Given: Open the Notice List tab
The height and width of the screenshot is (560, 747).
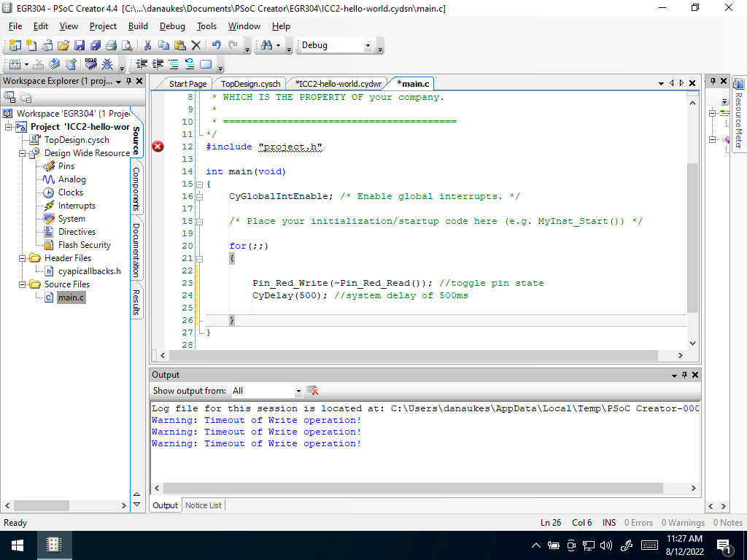Looking at the screenshot, I should (204, 505).
